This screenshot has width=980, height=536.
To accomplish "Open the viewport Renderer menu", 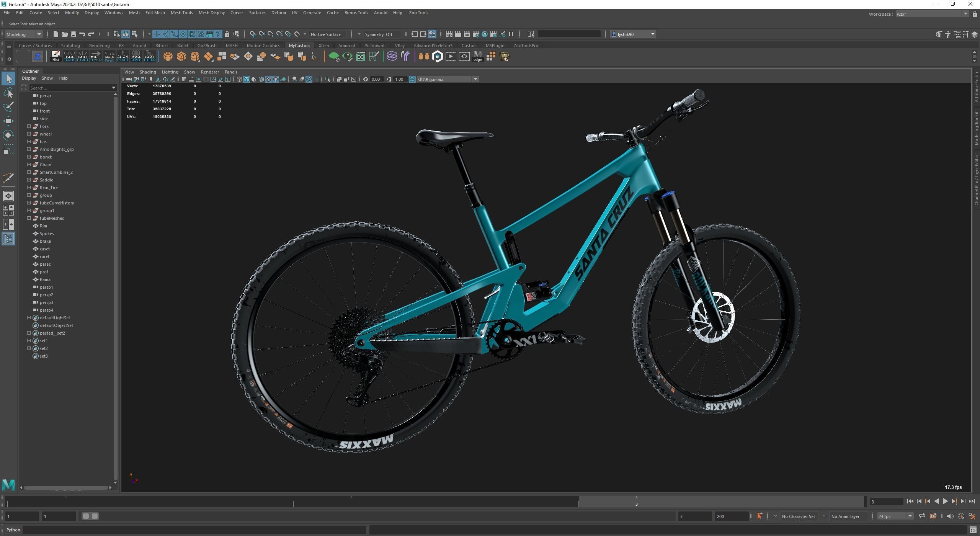I will [x=210, y=72].
